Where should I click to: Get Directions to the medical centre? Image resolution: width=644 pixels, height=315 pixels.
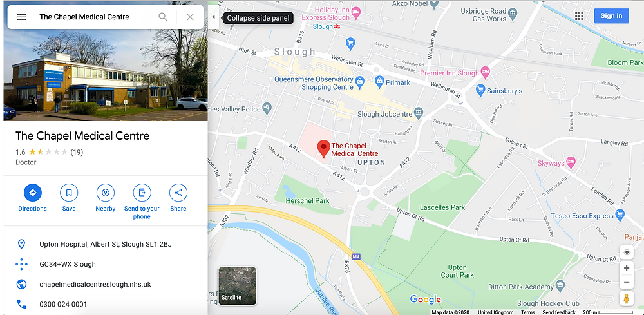point(32,193)
